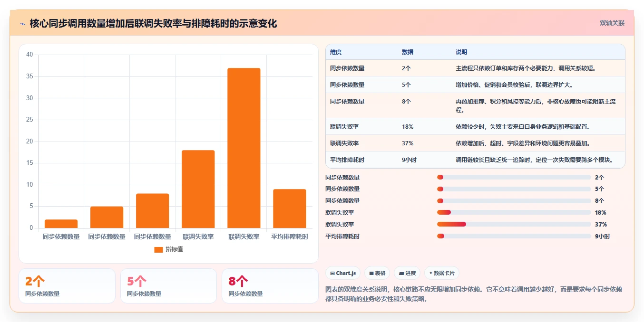644x322 pixels.
Task: Click the y-axis label 25
Action: pos(29,120)
